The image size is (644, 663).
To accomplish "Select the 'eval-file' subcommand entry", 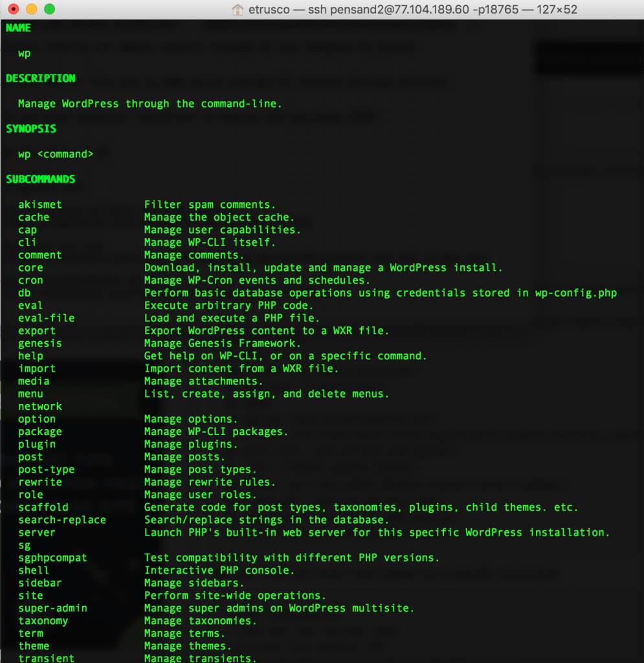I will [46, 318].
